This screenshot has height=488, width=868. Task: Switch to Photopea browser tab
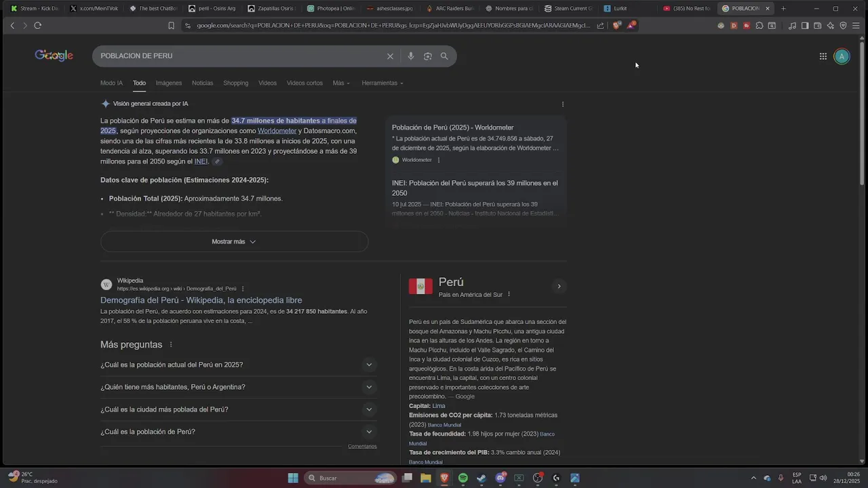coord(330,9)
